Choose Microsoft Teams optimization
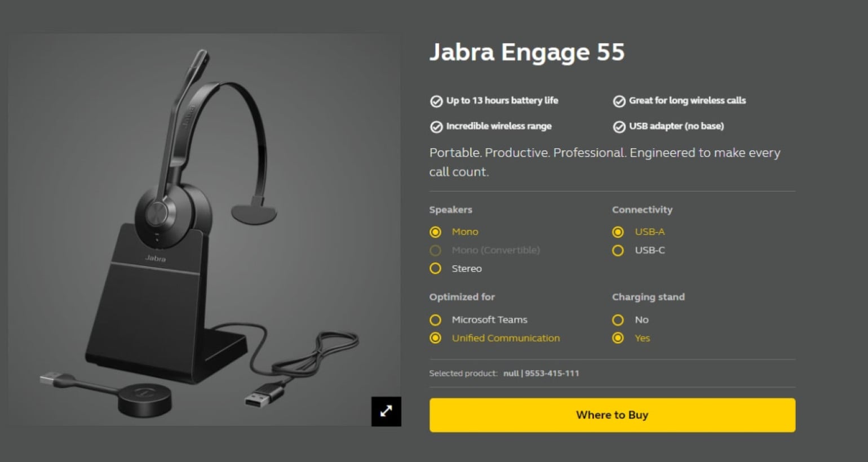This screenshot has height=462, width=868. [x=435, y=320]
